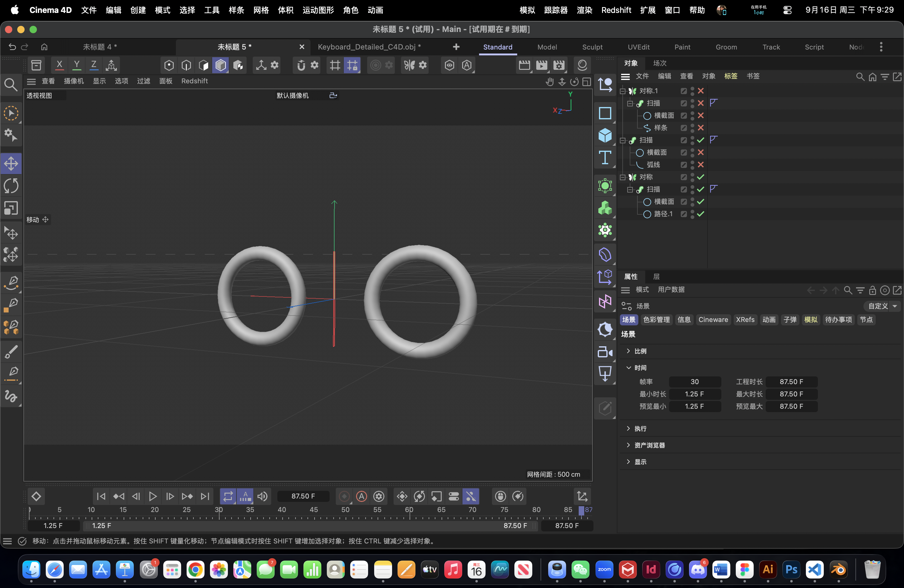Lock the X axis

click(59, 65)
